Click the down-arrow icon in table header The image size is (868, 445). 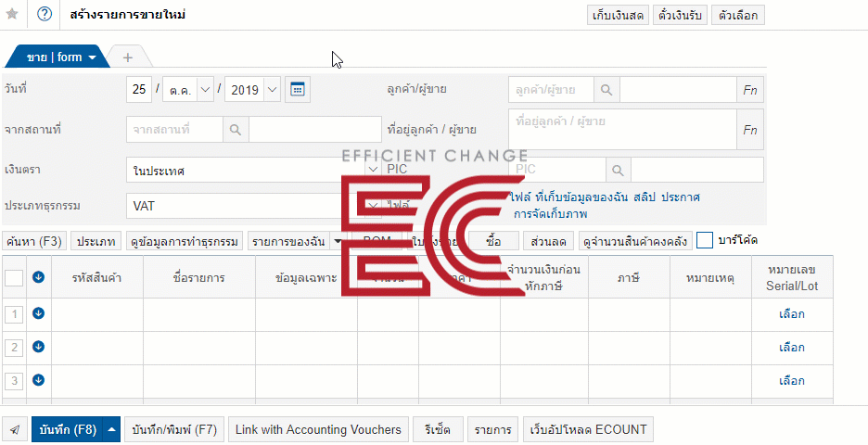coord(38,277)
